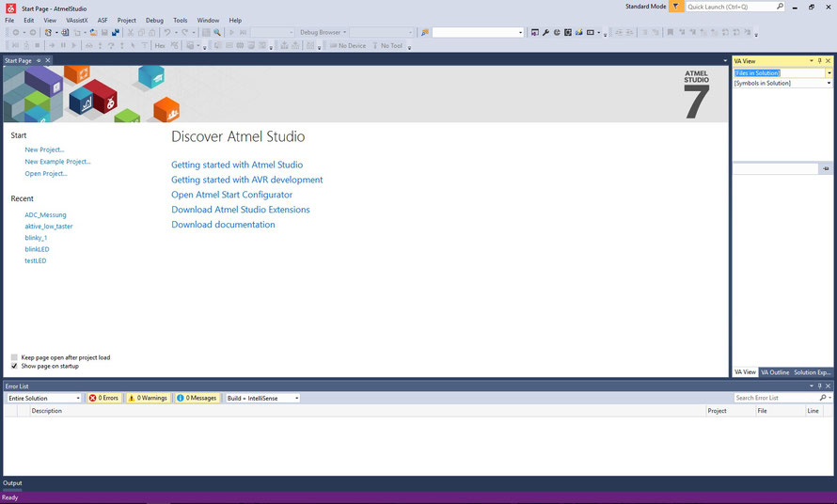Close the Start Page tab
This screenshot has width=837, height=504.
(48, 60)
